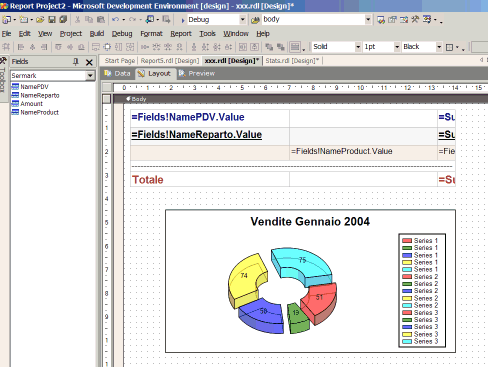Open the Edit menu
Image resolution: width=488 pixels, height=367 pixels.
(x=25, y=34)
